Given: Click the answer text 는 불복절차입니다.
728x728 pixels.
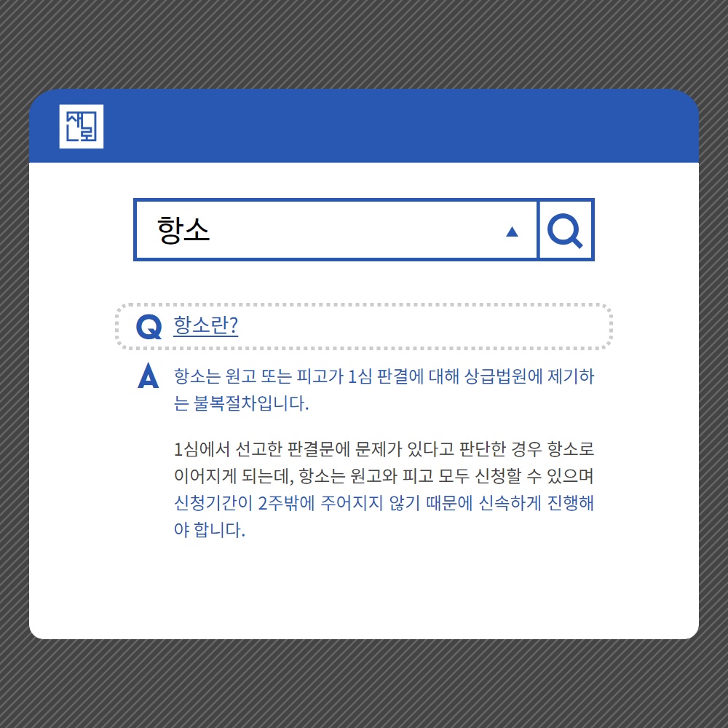Looking at the screenshot, I should [242, 403].
